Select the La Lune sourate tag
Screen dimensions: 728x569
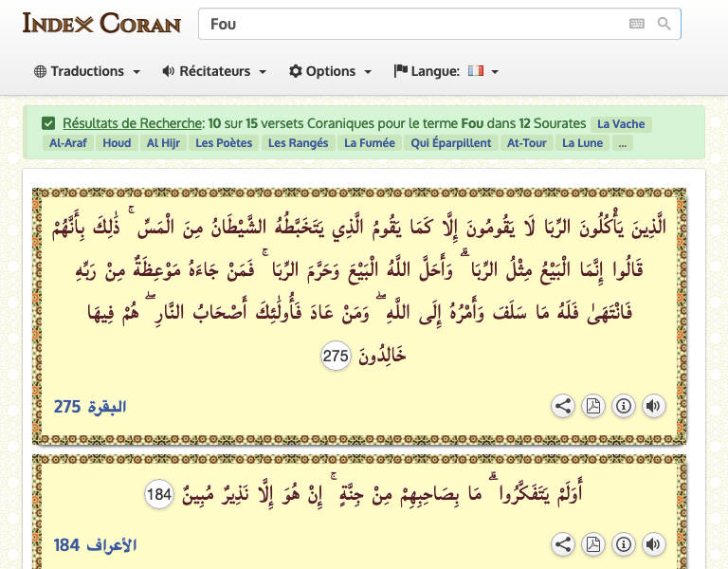pos(582,143)
